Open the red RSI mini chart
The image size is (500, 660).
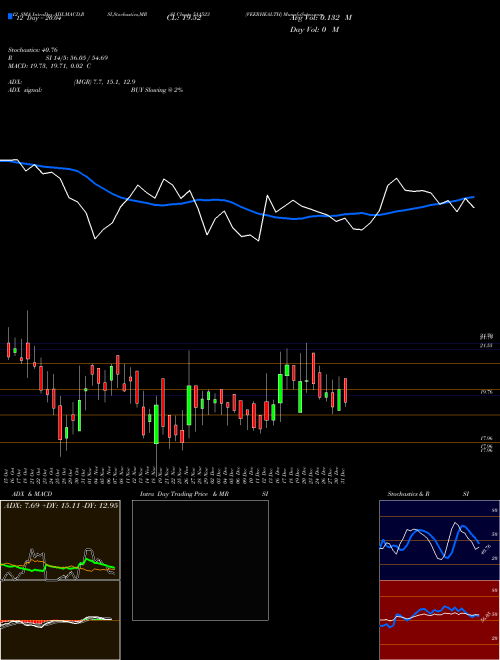(439, 620)
